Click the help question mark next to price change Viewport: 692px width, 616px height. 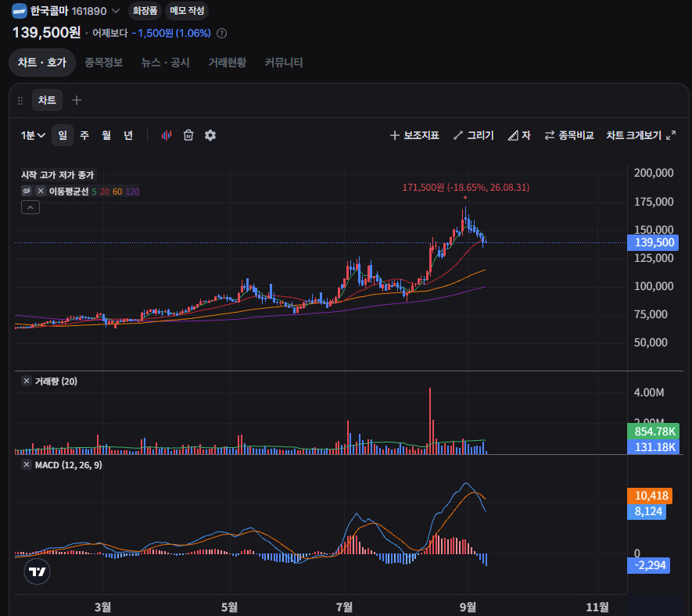[222, 34]
